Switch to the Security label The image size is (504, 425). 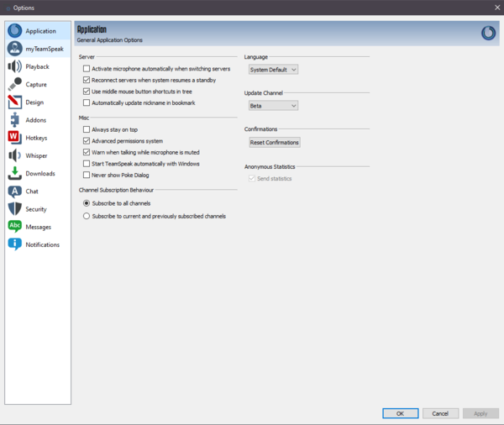(36, 209)
